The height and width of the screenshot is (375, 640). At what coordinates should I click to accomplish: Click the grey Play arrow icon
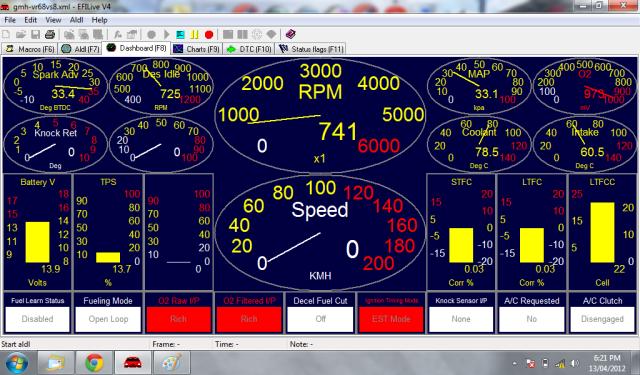click(x=167, y=35)
